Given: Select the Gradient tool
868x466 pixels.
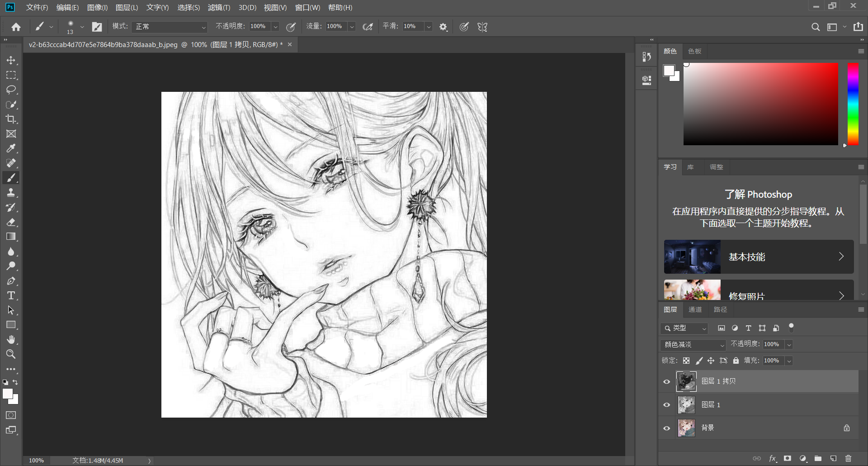Looking at the screenshot, I should 11,237.
